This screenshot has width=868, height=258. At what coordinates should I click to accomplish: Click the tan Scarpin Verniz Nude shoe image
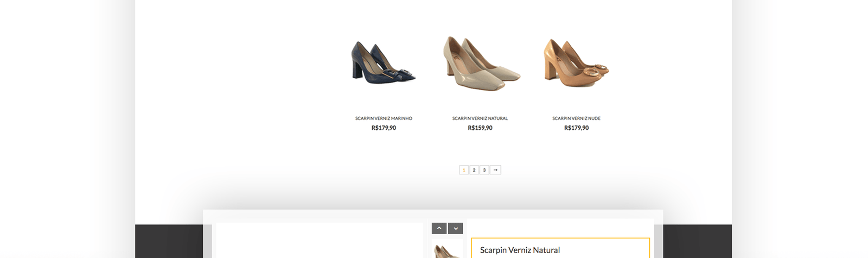(576, 62)
